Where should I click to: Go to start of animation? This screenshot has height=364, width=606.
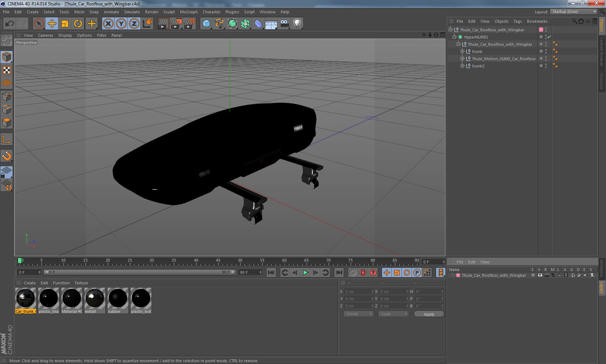[271, 272]
